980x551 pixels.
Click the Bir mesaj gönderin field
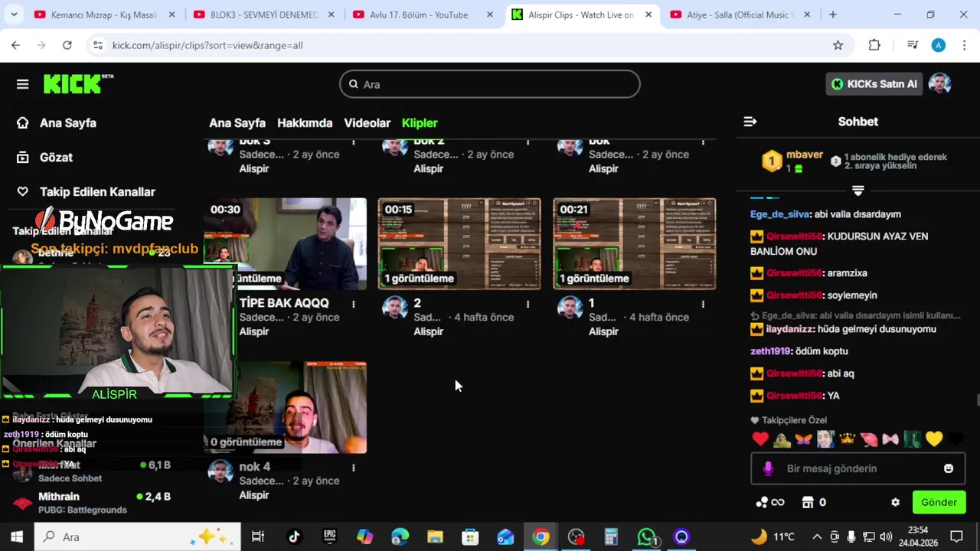(x=858, y=468)
